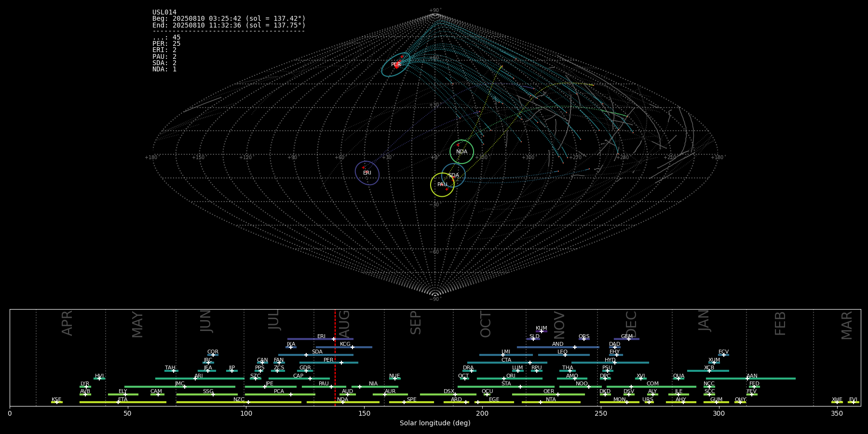Click the 300 tick on solar longitude axis
The height and width of the screenshot is (434, 868).
[x=719, y=413]
